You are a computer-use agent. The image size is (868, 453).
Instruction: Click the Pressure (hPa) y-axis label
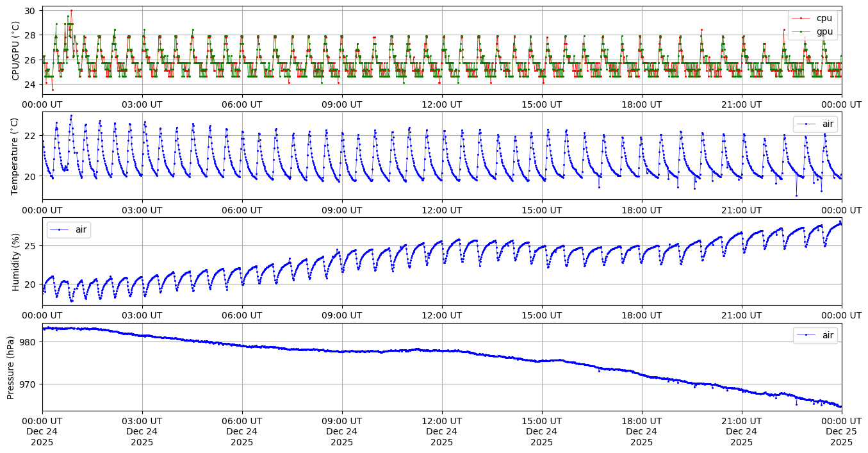point(12,367)
